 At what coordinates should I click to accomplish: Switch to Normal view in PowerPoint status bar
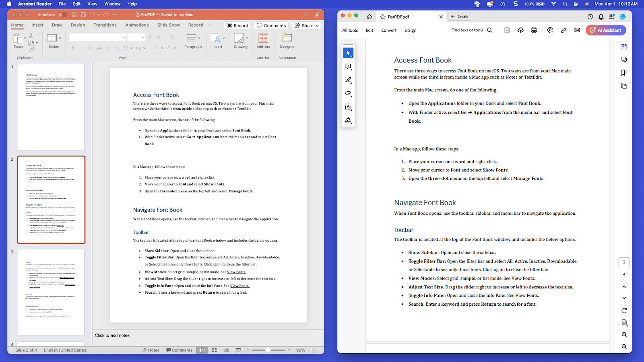(202, 350)
